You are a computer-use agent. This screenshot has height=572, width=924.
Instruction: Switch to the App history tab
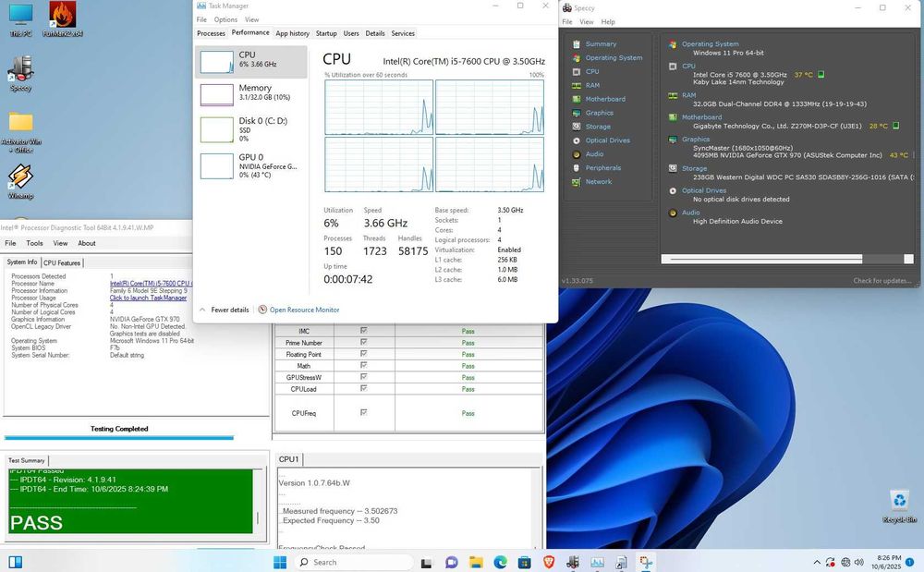click(x=292, y=33)
